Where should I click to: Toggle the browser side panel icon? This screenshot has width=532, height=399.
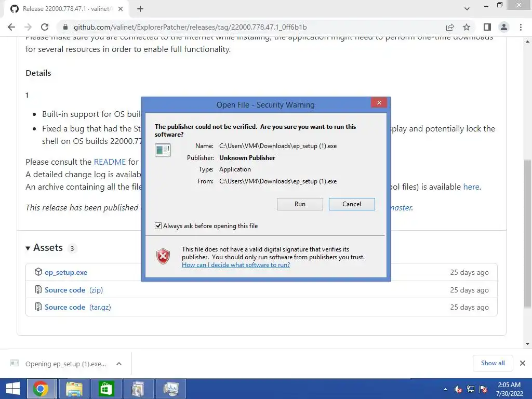point(487,27)
